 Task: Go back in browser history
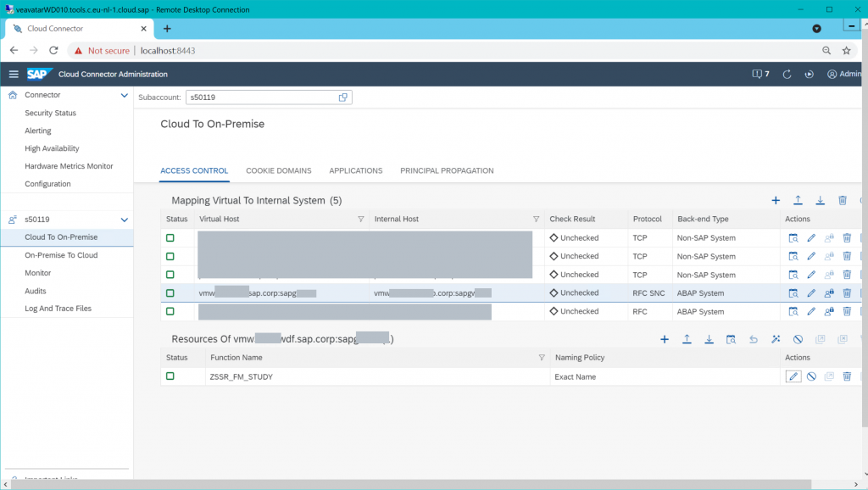coord(14,50)
